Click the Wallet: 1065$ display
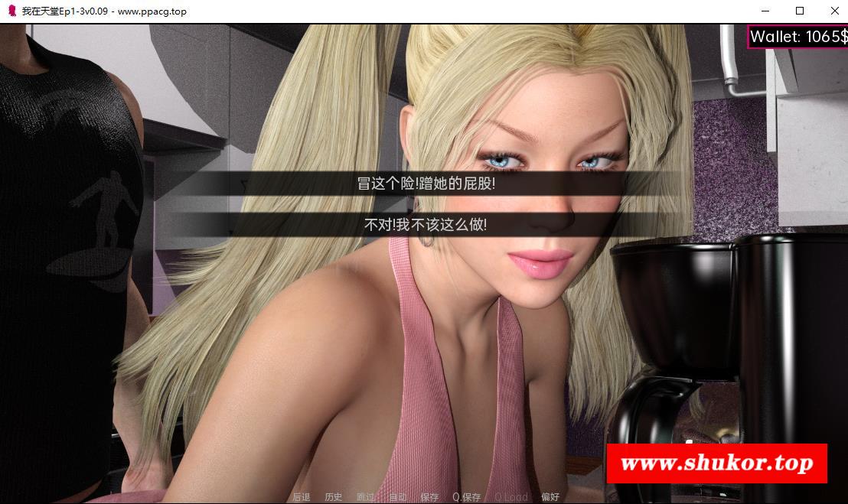Viewport: 848px width, 504px height. (797, 37)
